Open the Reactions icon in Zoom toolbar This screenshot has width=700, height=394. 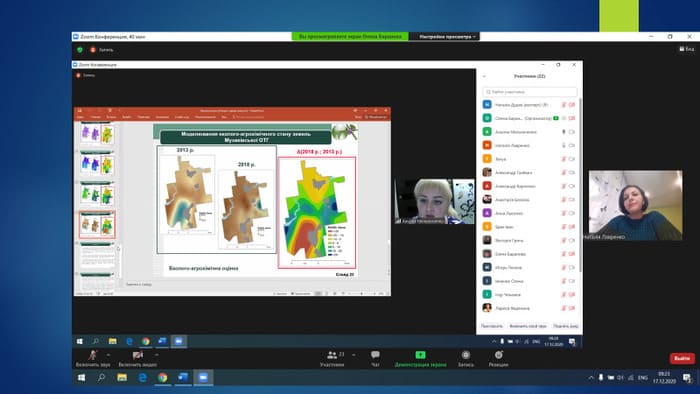pyautogui.click(x=498, y=358)
